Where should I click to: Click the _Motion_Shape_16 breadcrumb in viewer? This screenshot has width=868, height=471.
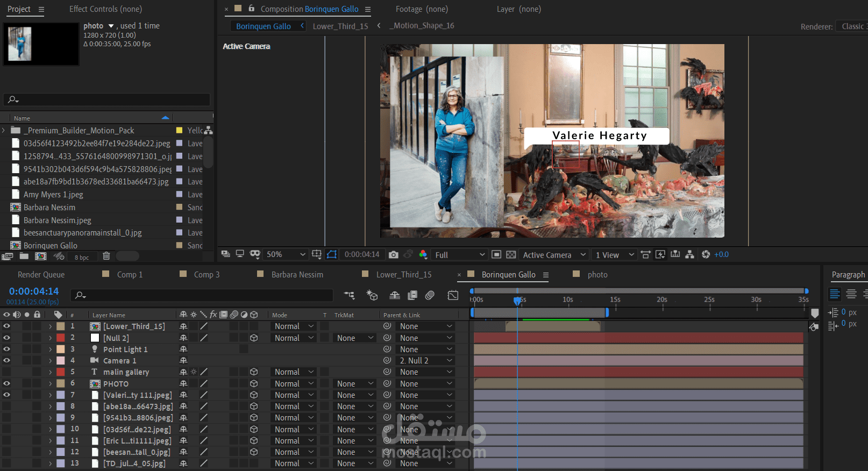tap(422, 26)
